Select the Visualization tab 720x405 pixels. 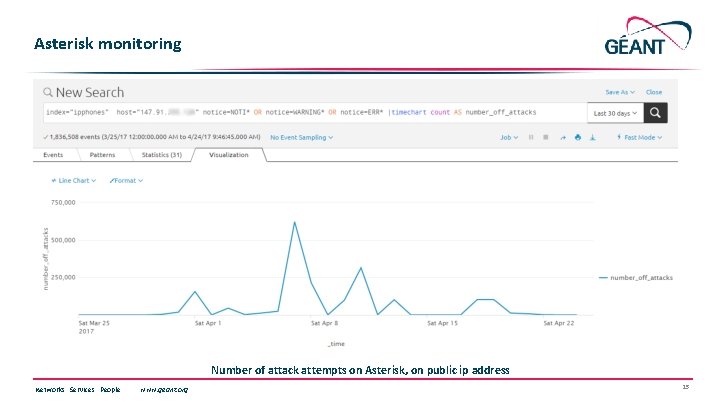tap(229, 155)
